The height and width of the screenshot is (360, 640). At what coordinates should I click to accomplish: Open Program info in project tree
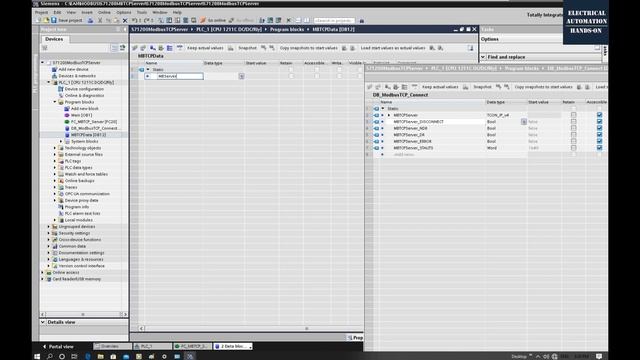click(77, 207)
